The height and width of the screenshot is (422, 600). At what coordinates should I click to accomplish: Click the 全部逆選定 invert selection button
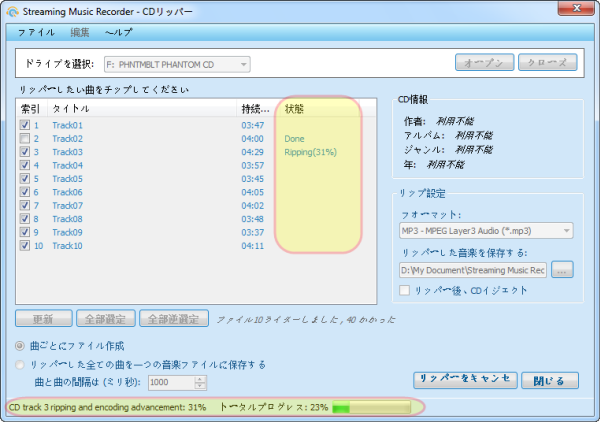pos(174,318)
